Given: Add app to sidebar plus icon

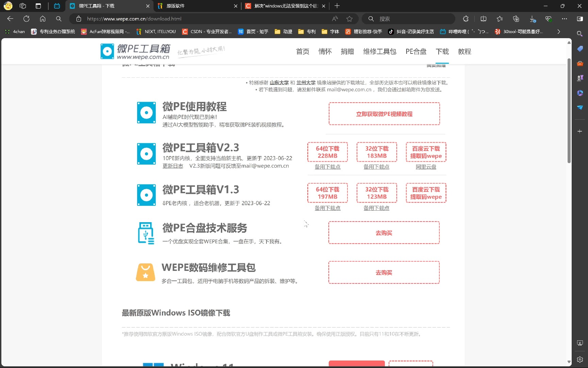Looking at the screenshot, I should tap(580, 131).
